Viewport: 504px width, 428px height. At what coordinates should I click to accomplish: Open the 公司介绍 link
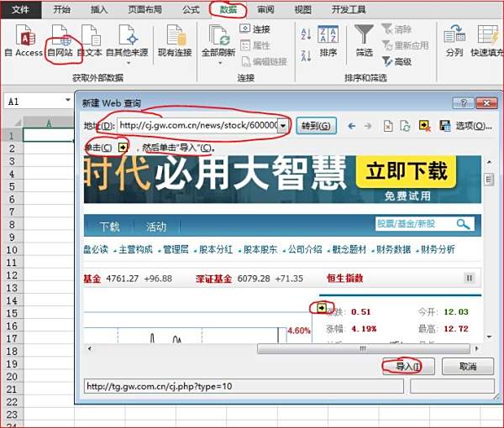click(x=305, y=249)
